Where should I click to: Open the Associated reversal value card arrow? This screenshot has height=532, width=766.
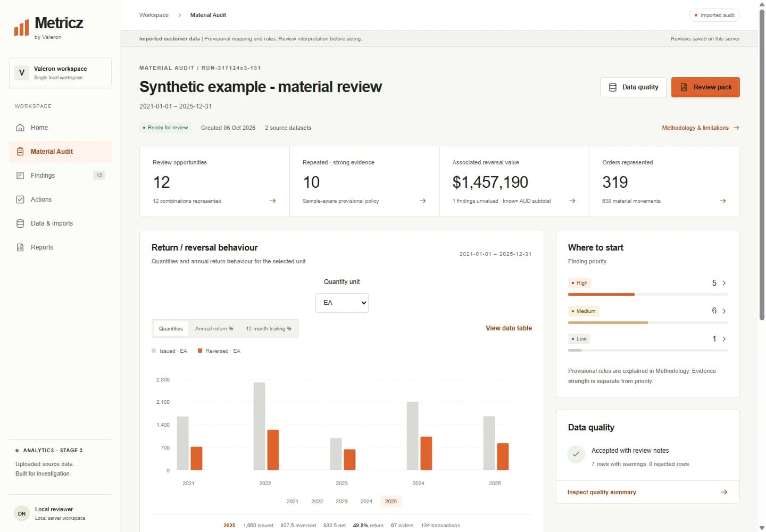coord(572,201)
